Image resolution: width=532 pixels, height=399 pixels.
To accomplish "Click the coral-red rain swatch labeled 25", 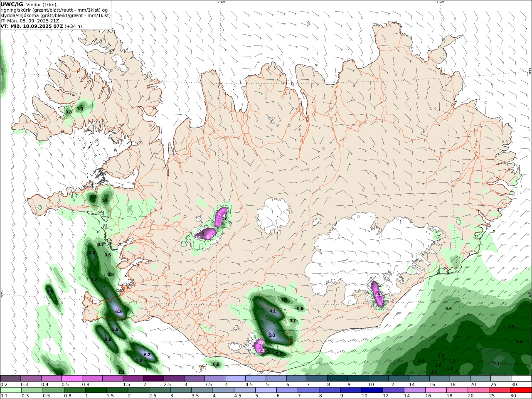I will coord(499,390).
